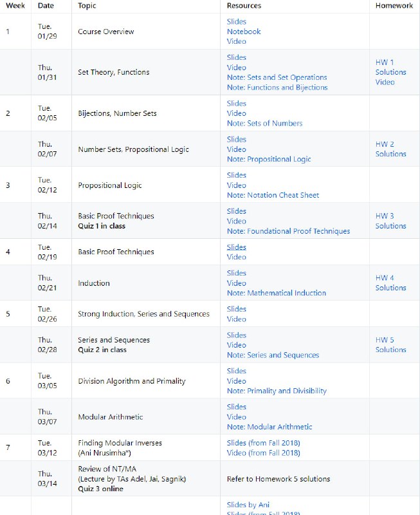View the HW 2 assignment link

[385, 144]
